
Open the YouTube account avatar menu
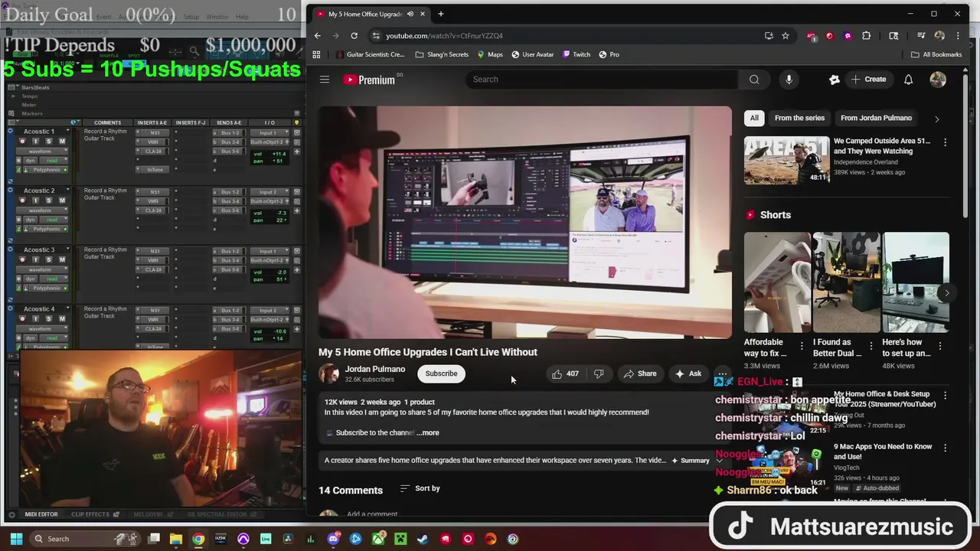(938, 80)
